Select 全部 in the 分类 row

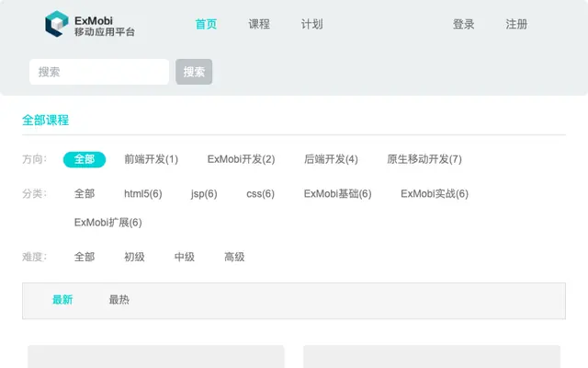[x=85, y=194]
